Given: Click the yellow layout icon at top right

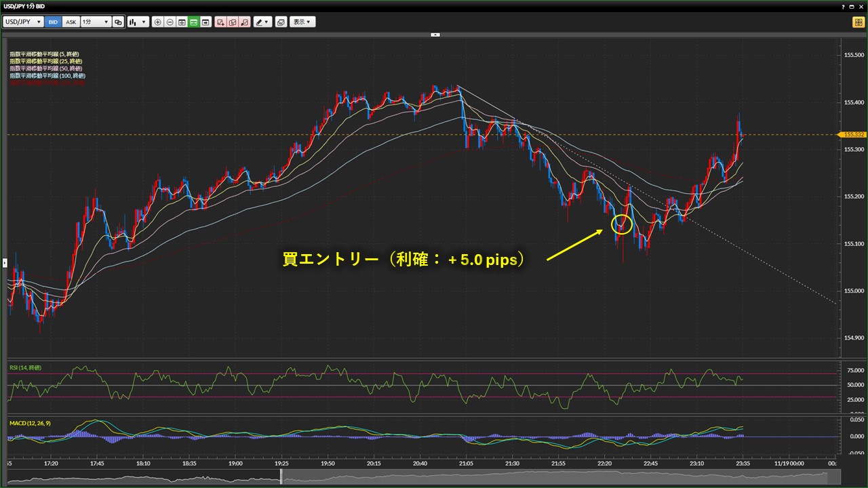Looking at the screenshot, I should pos(857,22).
